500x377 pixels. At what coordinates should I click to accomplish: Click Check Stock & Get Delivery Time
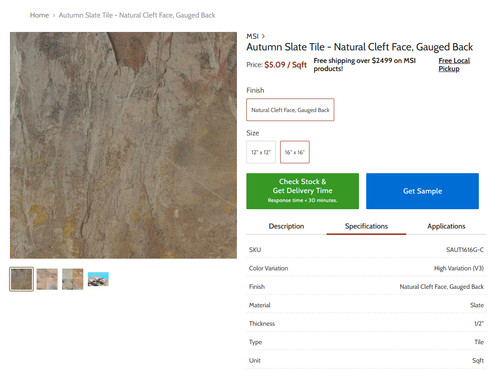tap(303, 191)
